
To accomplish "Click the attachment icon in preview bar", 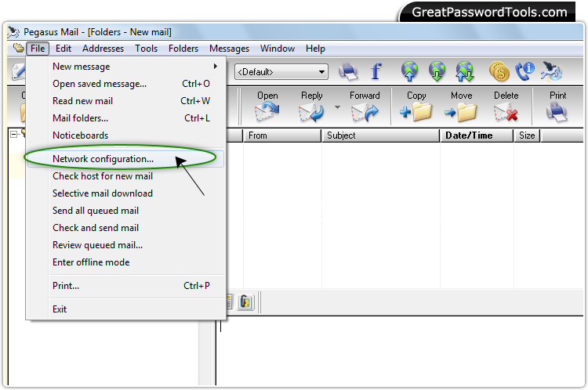I will coord(245,302).
